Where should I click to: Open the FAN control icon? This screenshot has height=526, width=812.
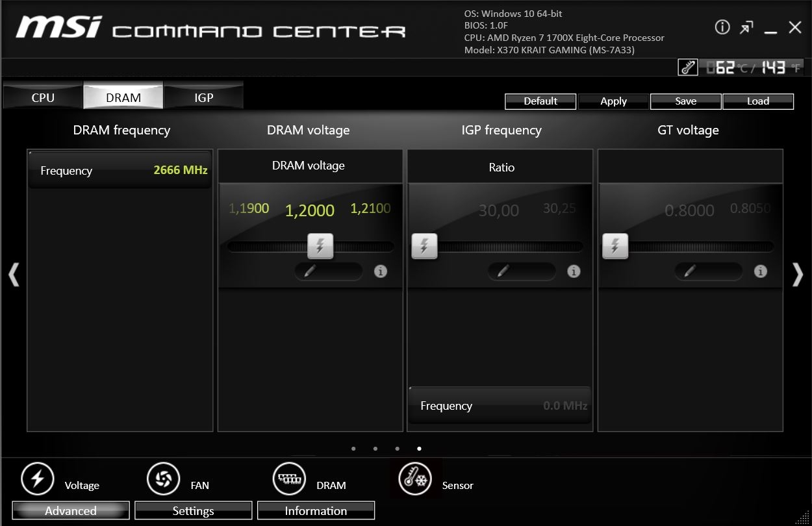(163, 479)
